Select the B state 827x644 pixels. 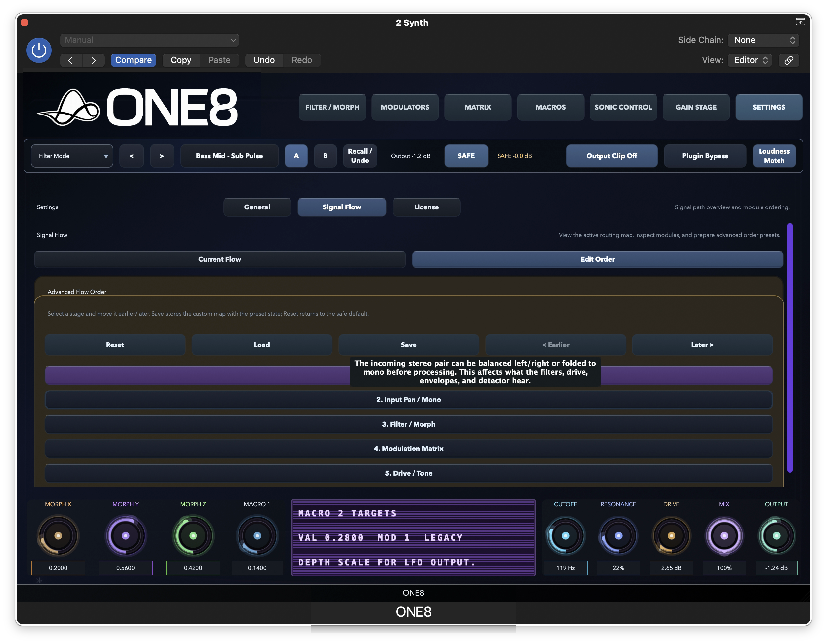click(x=325, y=156)
